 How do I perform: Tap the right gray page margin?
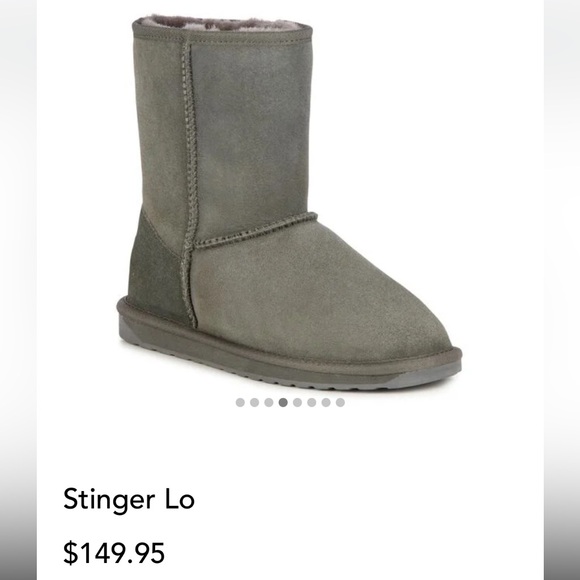point(562,290)
